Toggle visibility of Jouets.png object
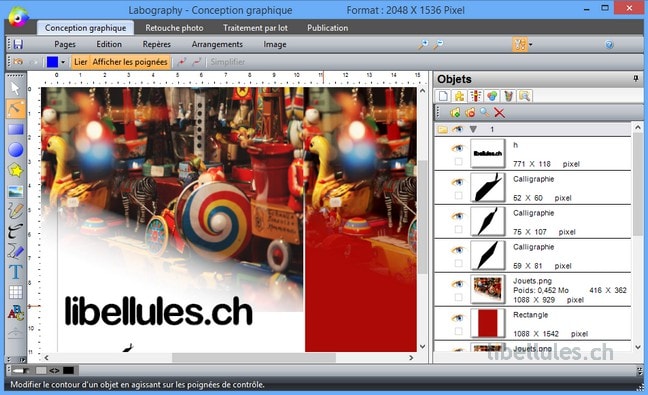648x395 pixels. click(x=457, y=284)
